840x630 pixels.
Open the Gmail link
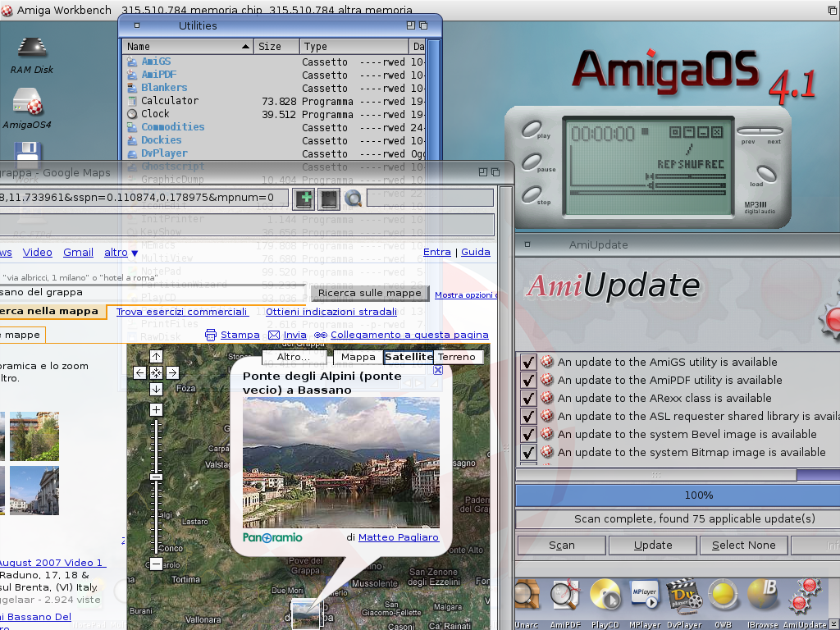[x=78, y=253]
